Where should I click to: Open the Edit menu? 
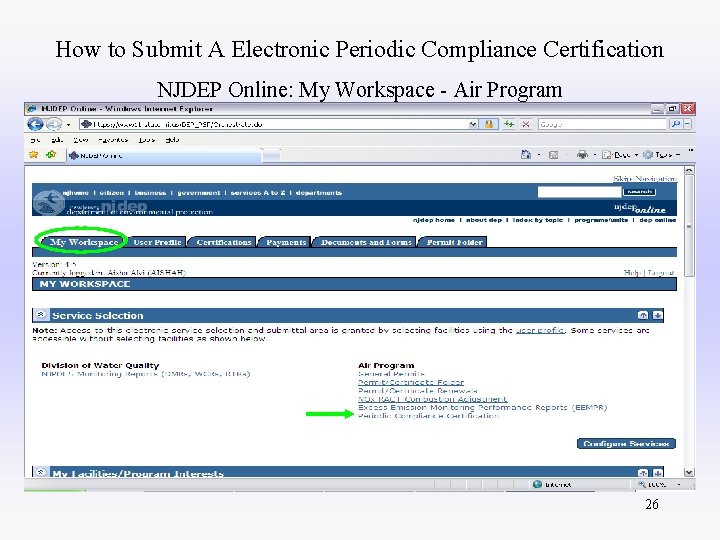(x=57, y=140)
